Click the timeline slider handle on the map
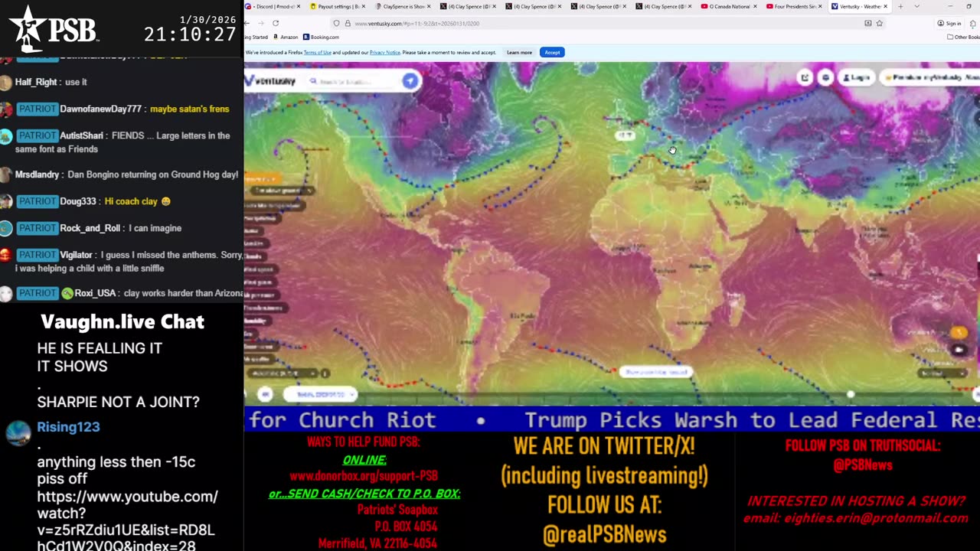The height and width of the screenshot is (551, 980). click(850, 394)
